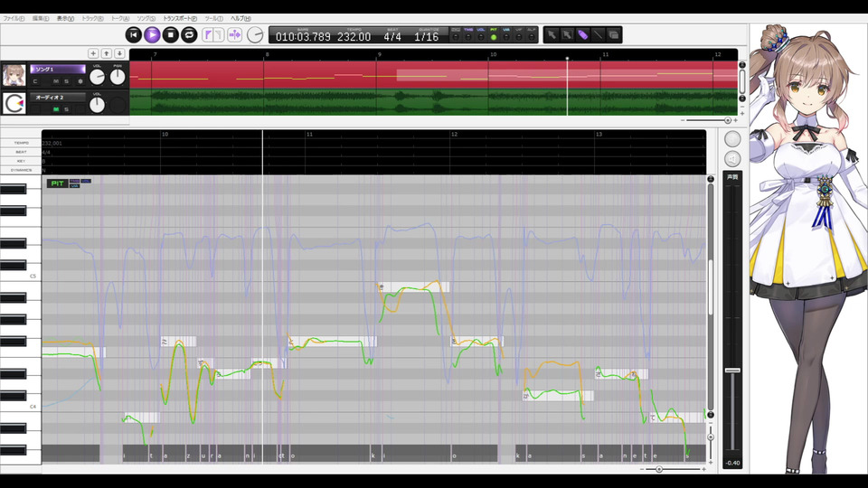The width and height of the screenshot is (868, 488).
Task: Select the purple pen drawing tool
Action: (582, 35)
